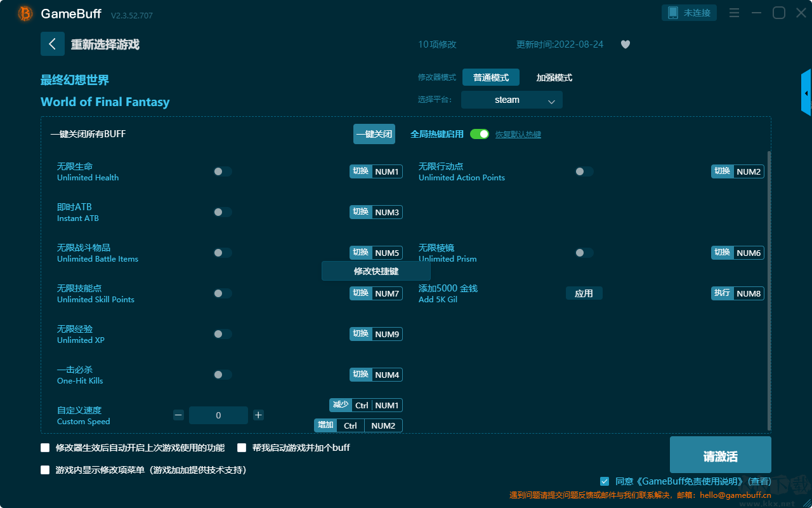The image size is (812, 508).
Task: Switch to 加强模式 enhanced mode tab
Action: [x=554, y=77]
